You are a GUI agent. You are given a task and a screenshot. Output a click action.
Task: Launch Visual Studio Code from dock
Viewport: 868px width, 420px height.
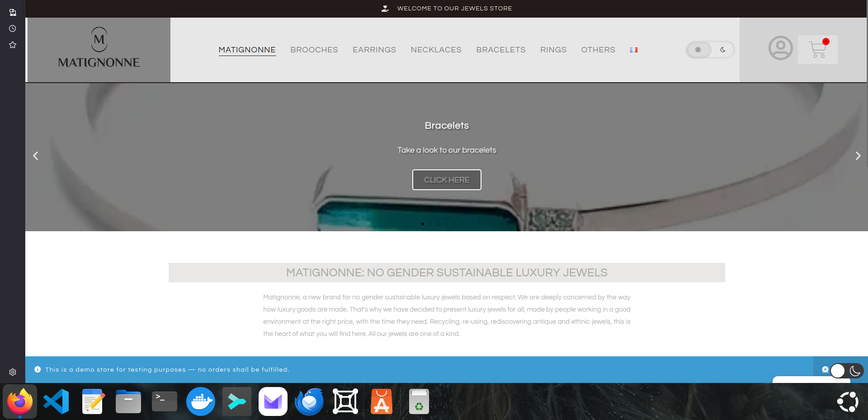click(x=56, y=401)
